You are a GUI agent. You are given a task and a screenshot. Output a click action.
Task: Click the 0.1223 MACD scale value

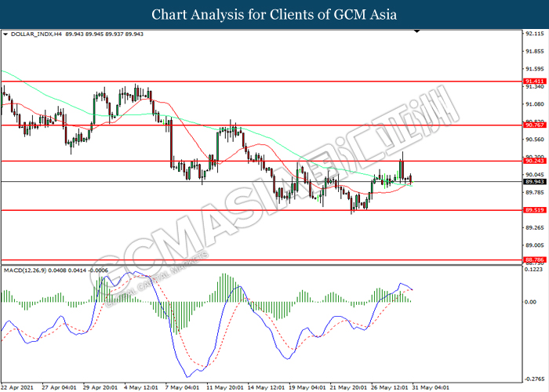tap(535, 270)
